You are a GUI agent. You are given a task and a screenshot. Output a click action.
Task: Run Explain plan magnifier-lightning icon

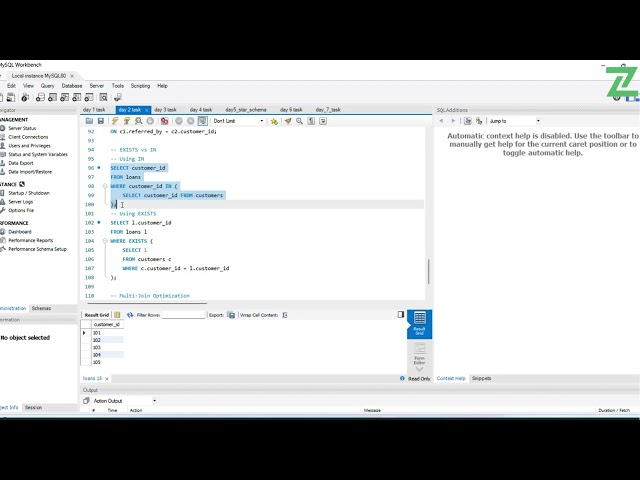point(139,121)
